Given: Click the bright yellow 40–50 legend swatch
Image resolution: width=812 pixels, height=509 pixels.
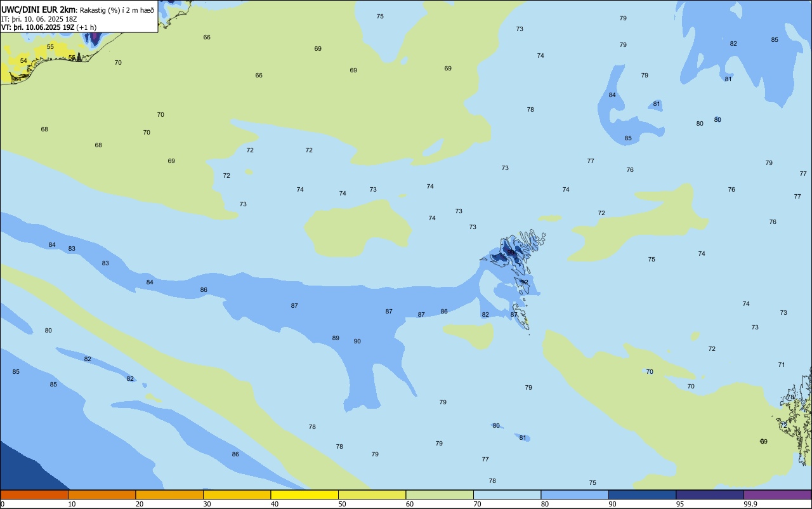Looking at the screenshot, I should point(304,494).
